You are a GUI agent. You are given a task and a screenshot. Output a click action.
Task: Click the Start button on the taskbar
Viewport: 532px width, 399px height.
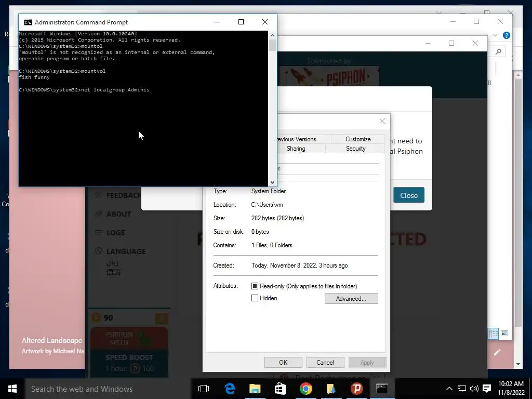point(12,389)
